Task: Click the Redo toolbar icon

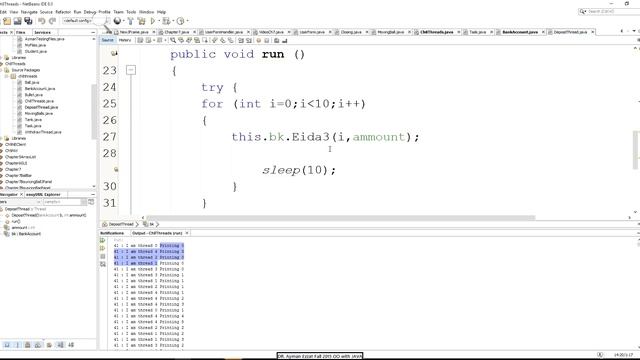Action: pyautogui.click(x=52, y=21)
